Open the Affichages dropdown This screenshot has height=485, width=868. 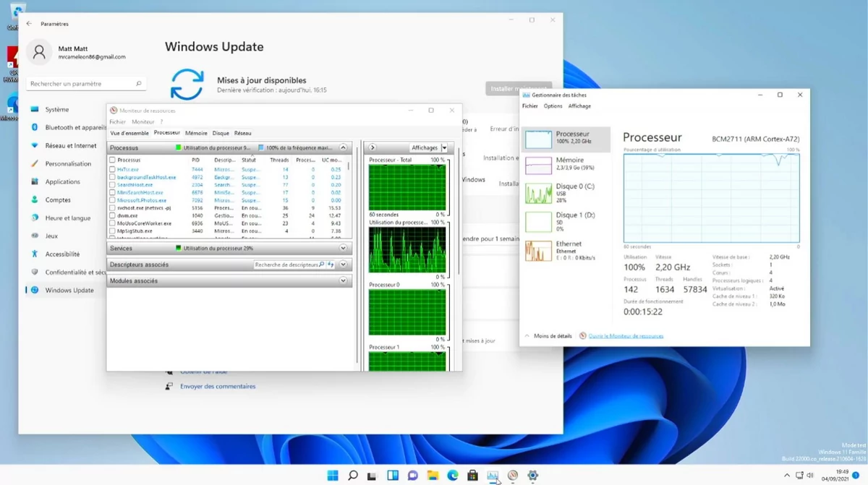pos(428,147)
